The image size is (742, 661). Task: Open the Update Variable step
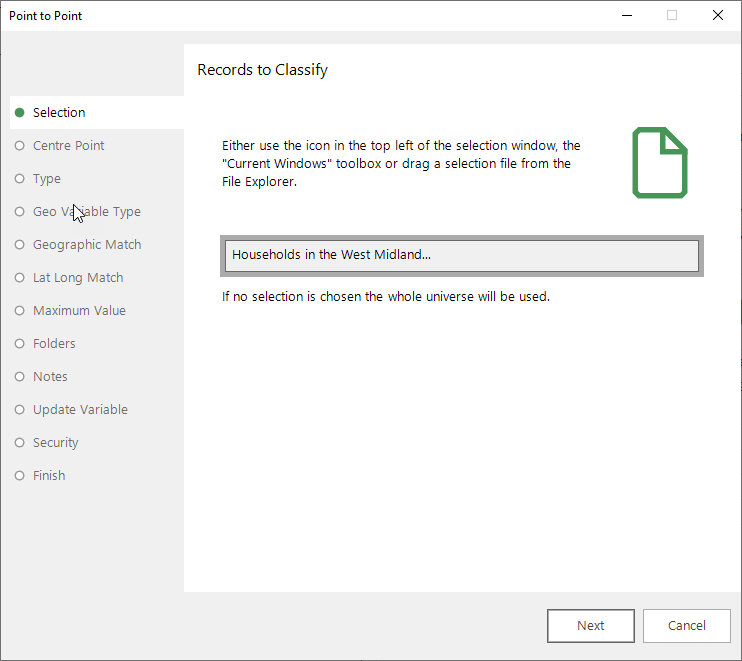point(80,410)
